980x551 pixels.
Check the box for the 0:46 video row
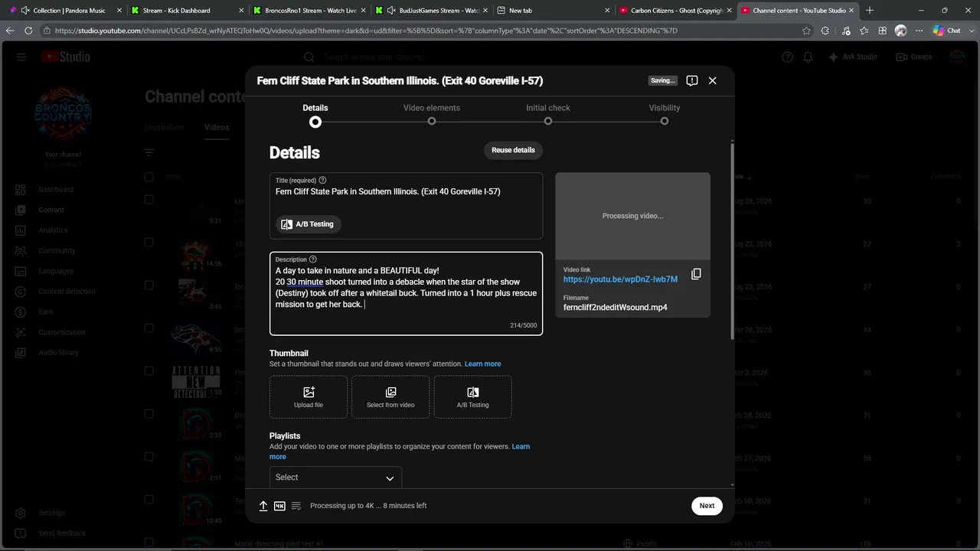pyautogui.click(x=149, y=285)
